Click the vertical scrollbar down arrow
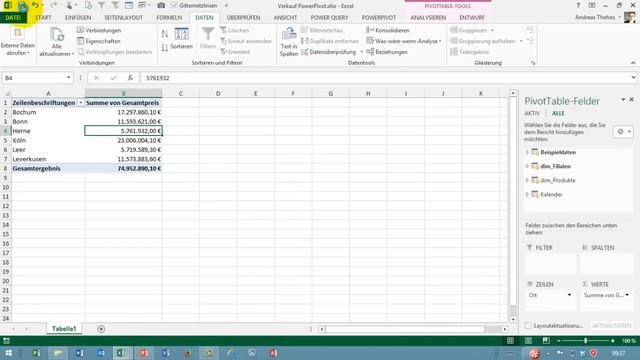This screenshot has width=640, height=360. 513,320
